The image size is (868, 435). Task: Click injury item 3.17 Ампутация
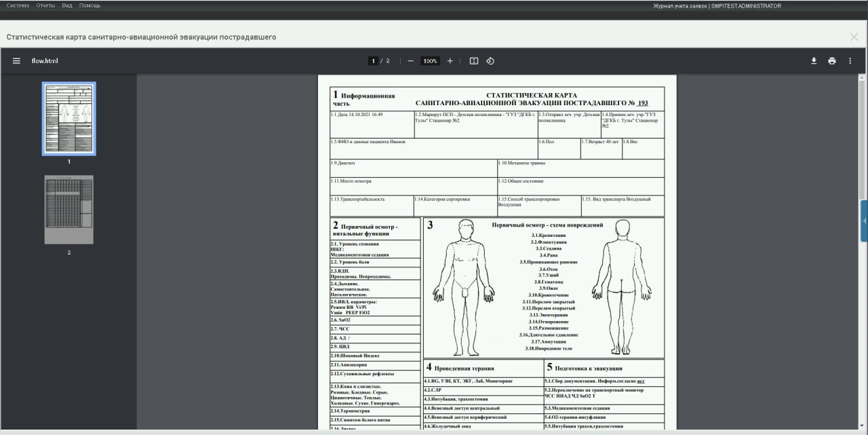548,341
